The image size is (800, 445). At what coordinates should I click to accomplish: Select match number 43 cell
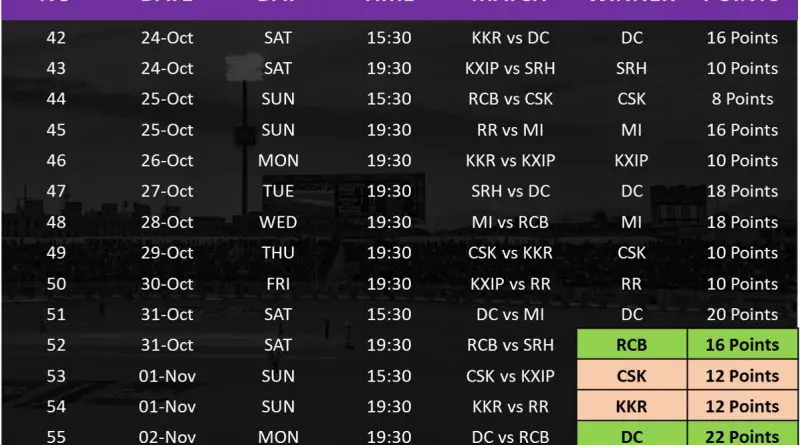56,68
